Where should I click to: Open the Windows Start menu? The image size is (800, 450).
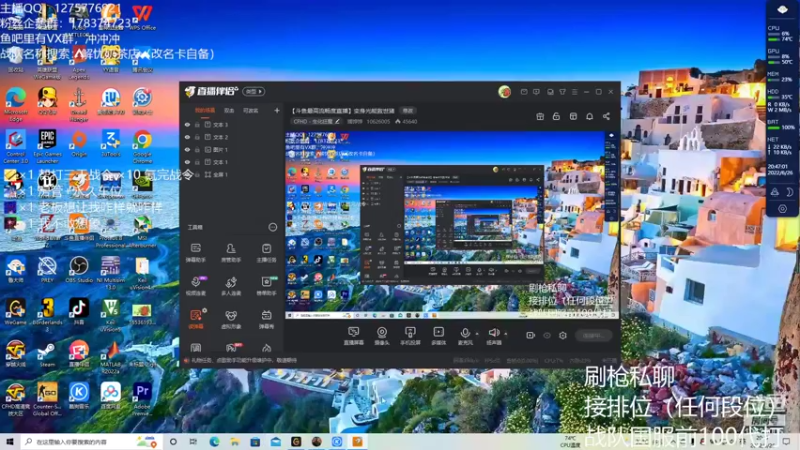coord(10,441)
